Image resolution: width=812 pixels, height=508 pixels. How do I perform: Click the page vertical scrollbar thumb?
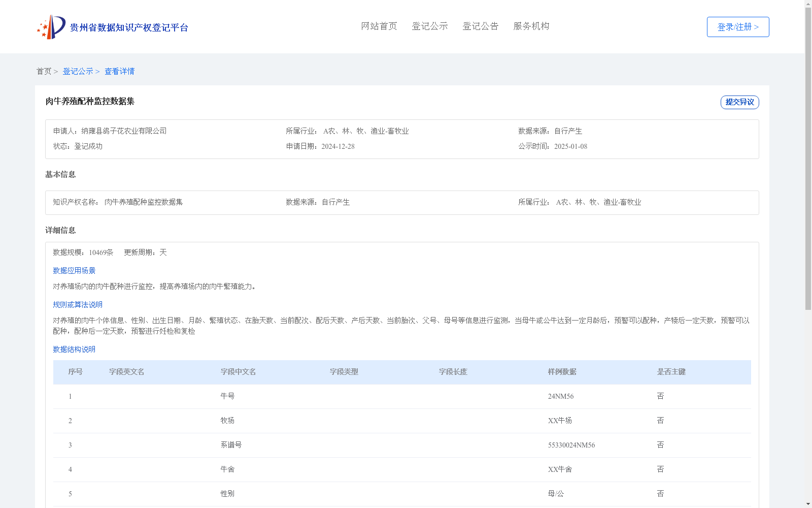tap(808, 158)
